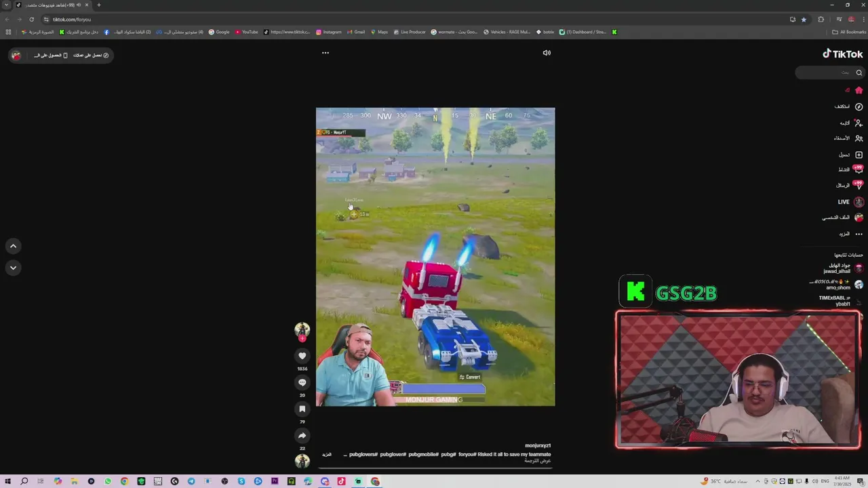Open the Friends icon in the sidebar
This screenshot has width=868, height=488.
pyautogui.click(x=859, y=138)
